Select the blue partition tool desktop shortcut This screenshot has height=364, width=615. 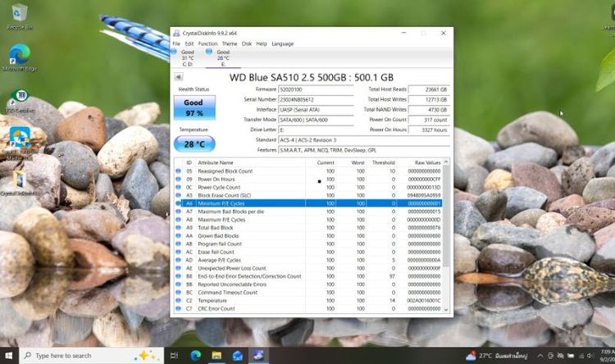point(20,143)
